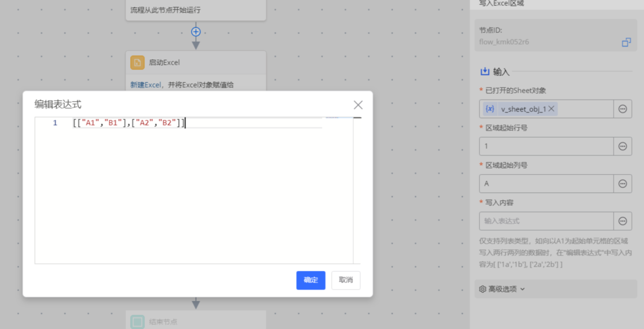Open expression editor for 区域起始行号
This screenshot has height=329, width=644.
[622, 146]
